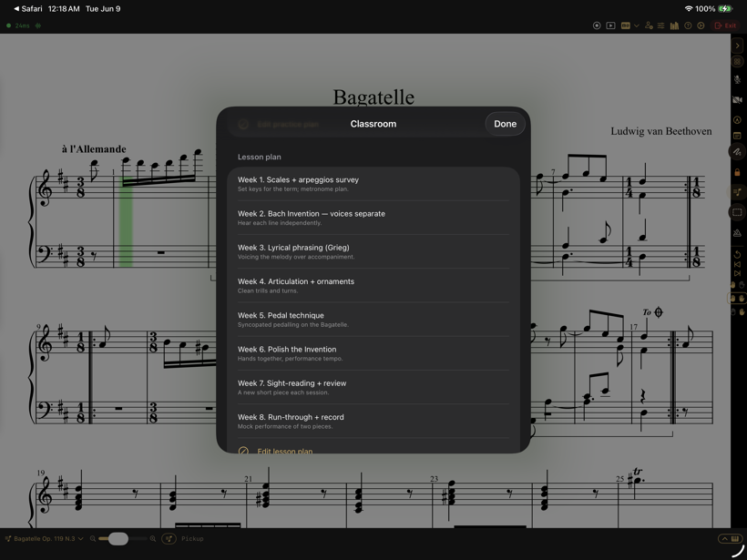
Task: Click the skip to previous icon
Action: point(738,264)
